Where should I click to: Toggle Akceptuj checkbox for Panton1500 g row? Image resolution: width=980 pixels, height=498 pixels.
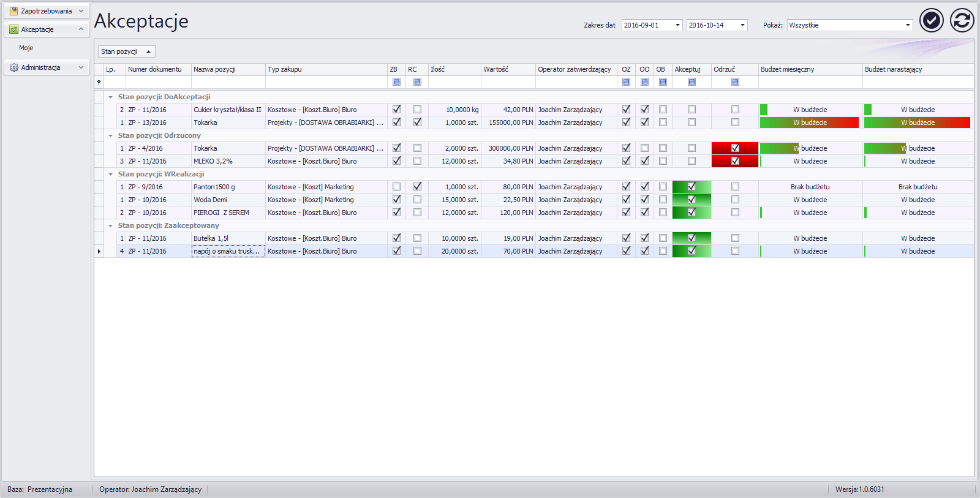click(x=692, y=187)
